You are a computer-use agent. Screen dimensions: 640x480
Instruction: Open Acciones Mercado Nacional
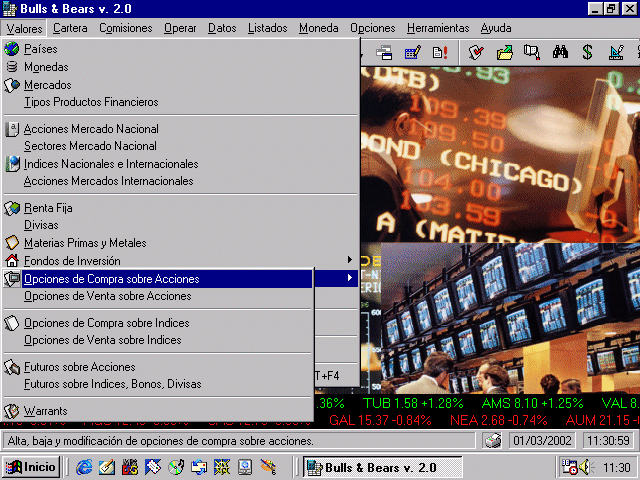click(x=181, y=129)
